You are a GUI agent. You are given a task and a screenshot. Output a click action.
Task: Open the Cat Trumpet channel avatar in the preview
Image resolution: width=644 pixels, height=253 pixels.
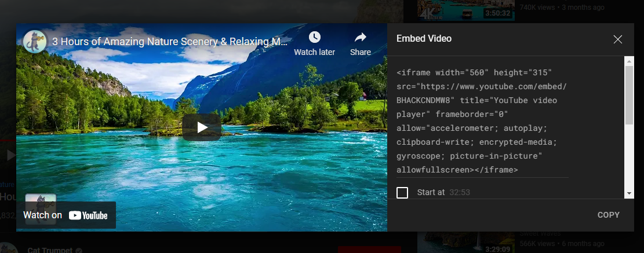pyautogui.click(x=35, y=42)
